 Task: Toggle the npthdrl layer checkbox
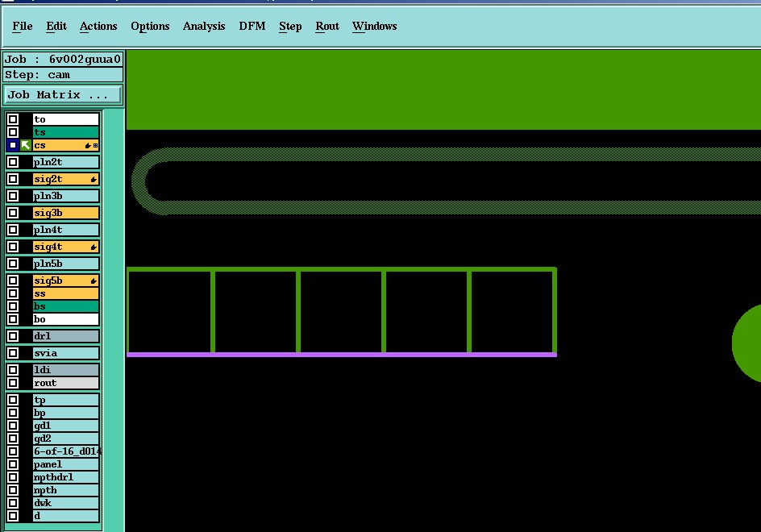[13, 477]
